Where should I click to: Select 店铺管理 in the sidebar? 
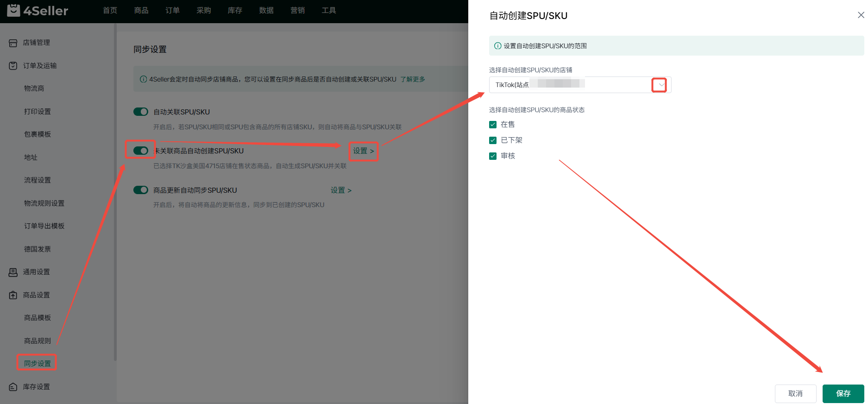(37, 43)
